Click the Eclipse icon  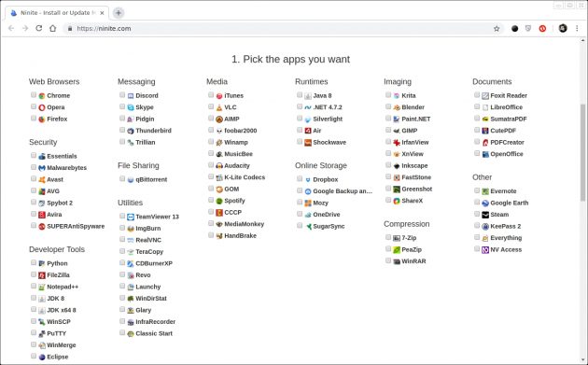tap(42, 358)
